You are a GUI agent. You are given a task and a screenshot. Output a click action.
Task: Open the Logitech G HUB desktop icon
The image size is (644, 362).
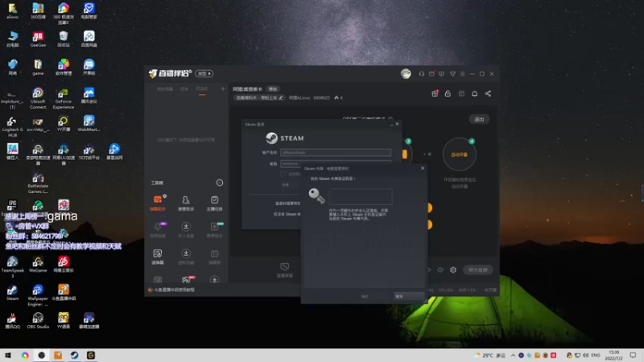(12, 127)
